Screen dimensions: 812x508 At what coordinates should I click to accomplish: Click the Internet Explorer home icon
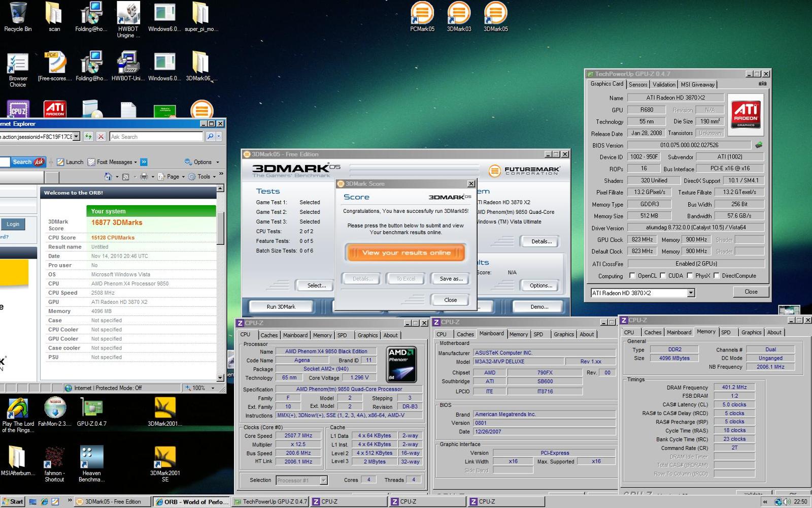(108, 176)
